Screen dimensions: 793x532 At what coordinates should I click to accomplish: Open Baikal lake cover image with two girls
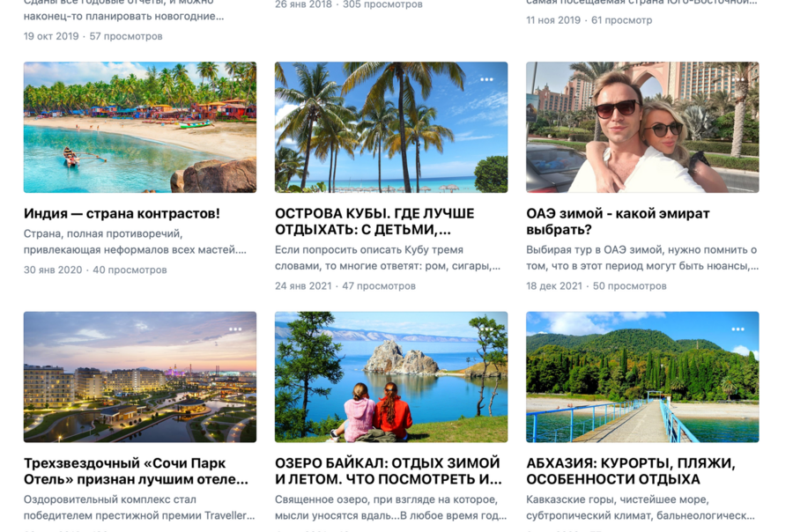(x=391, y=377)
